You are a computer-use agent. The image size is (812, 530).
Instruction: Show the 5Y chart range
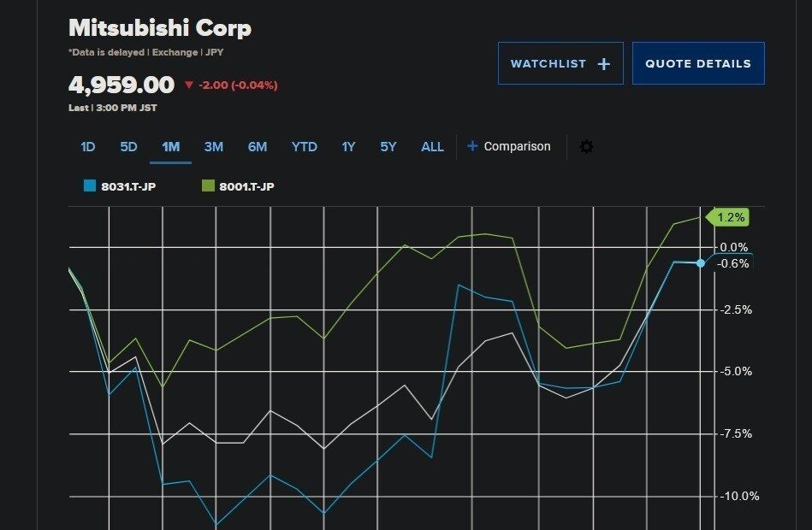click(x=388, y=147)
